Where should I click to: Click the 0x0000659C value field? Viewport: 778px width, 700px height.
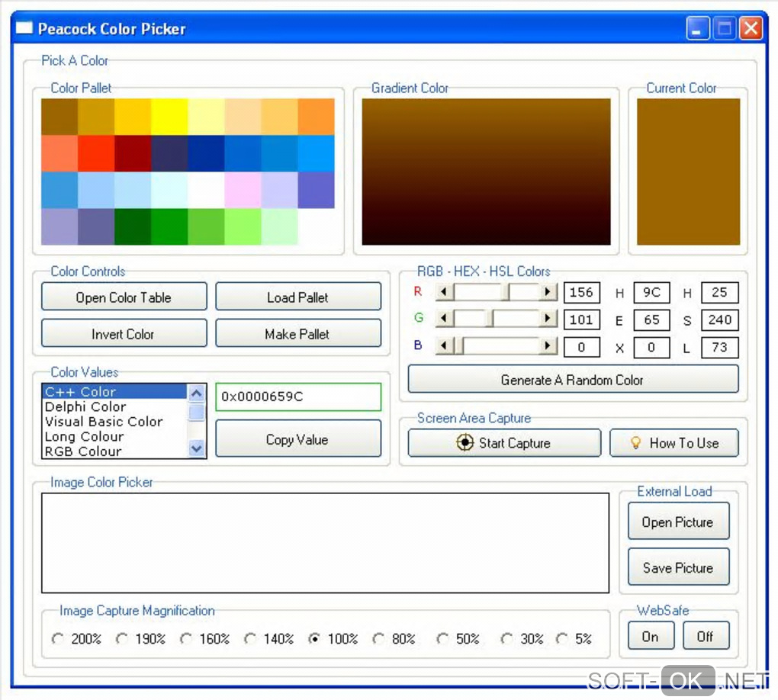point(298,397)
